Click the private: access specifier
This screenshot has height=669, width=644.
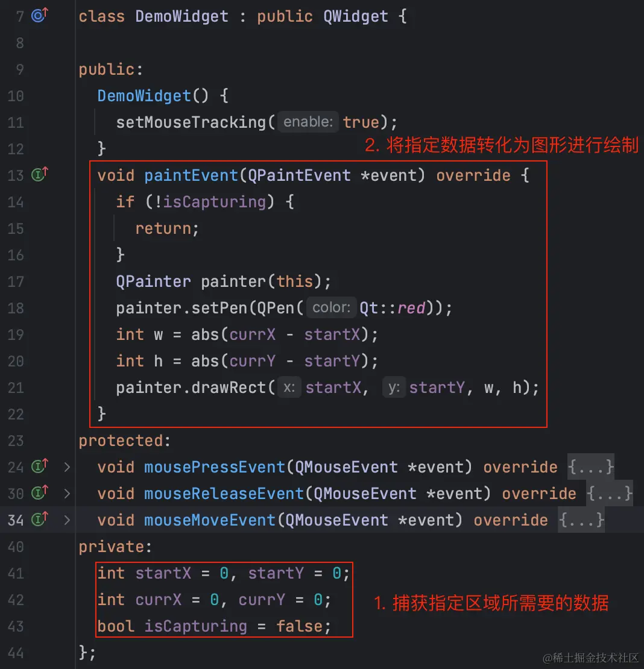(115, 547)
